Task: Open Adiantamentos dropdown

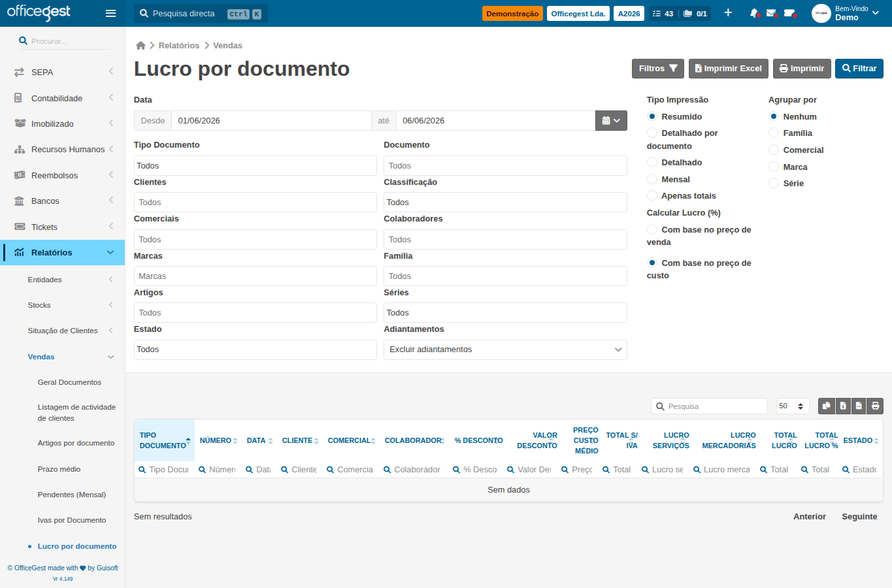Action: tap(505, 350)
